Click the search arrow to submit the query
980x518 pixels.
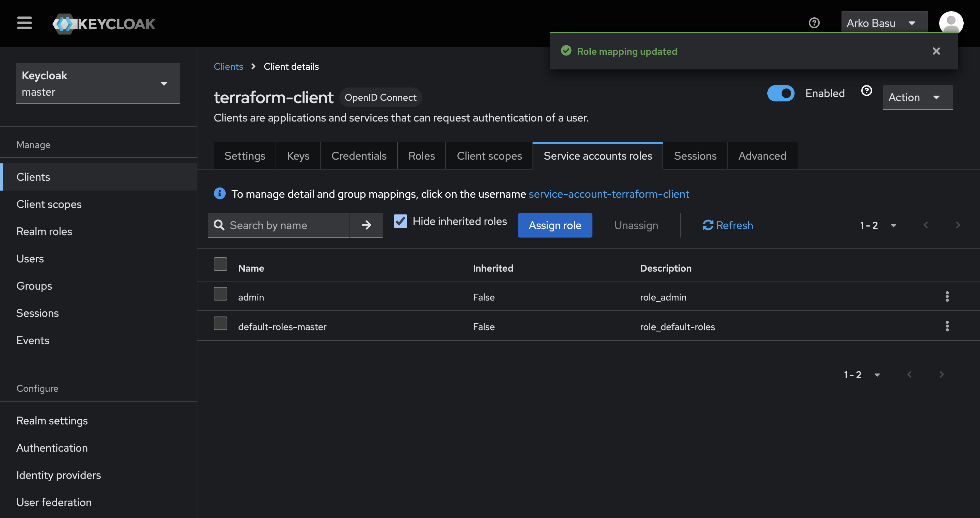pyautogui.click(x=365, y=225)
